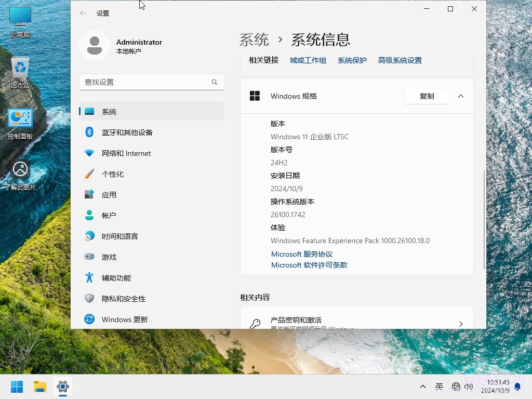Screen dimensions: 532x399
Task: Click the OS build 26100.1742
Action: 288,215
